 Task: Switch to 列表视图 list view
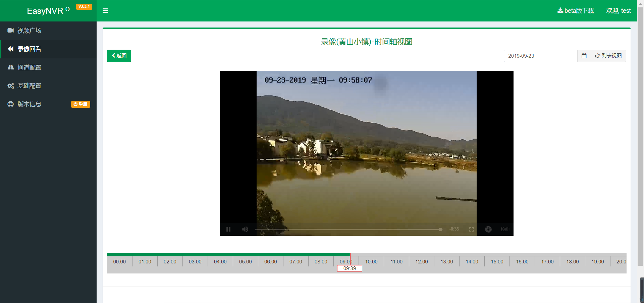pos(608,56)
